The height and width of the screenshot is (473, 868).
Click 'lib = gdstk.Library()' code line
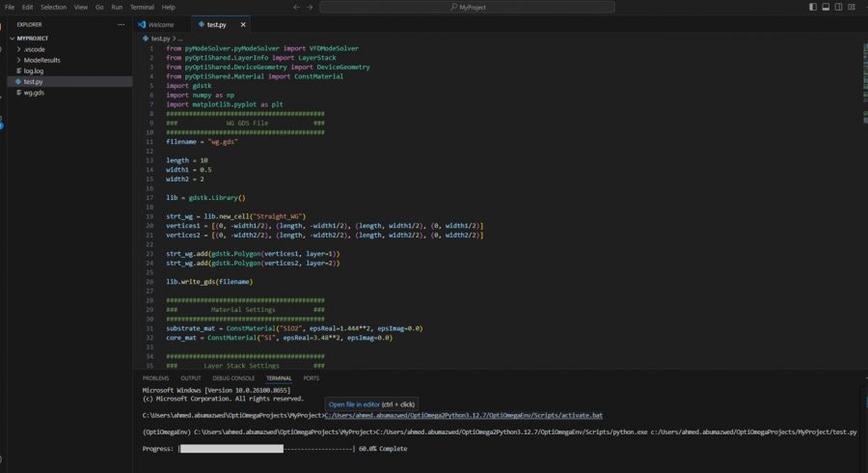point(205,198)
